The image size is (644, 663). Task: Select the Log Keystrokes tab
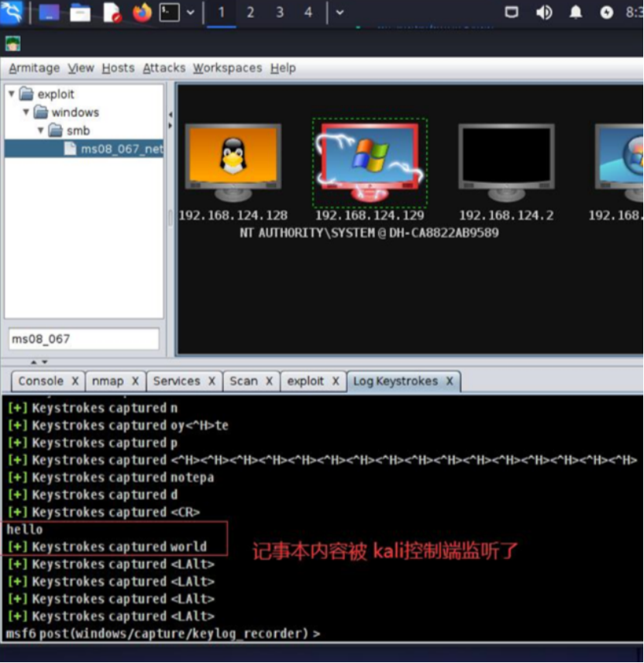coord(395,381)
